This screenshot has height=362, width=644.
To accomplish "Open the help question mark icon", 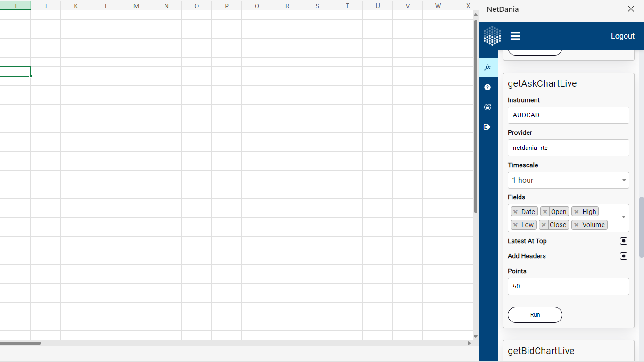I will tap(487, 87).
